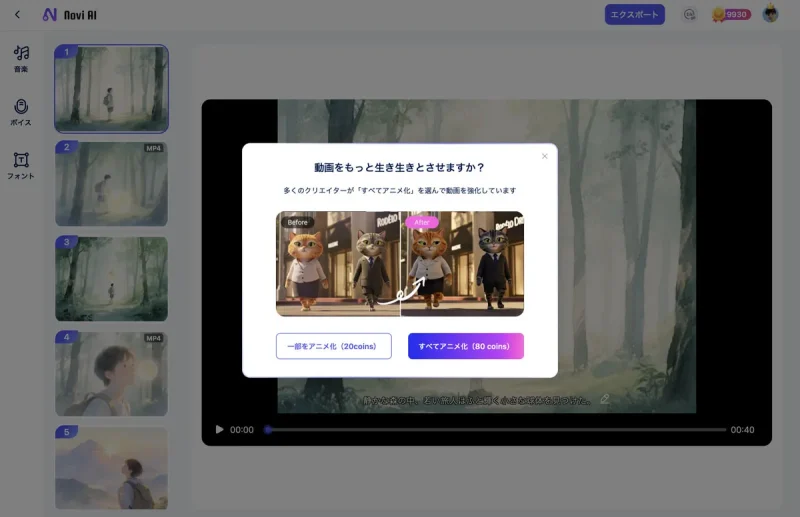Choose すべてアニメ化 (80 coins) option

[465, 346]
